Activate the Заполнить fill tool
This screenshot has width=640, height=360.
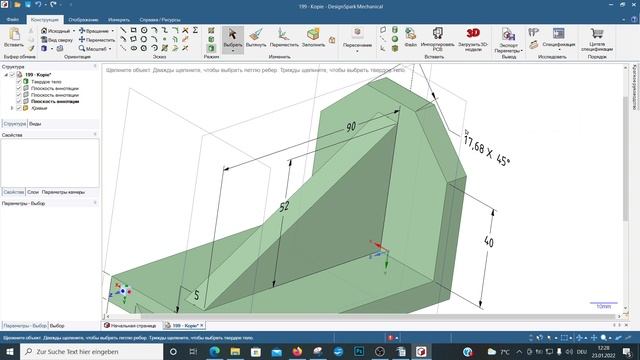[313, 38]
